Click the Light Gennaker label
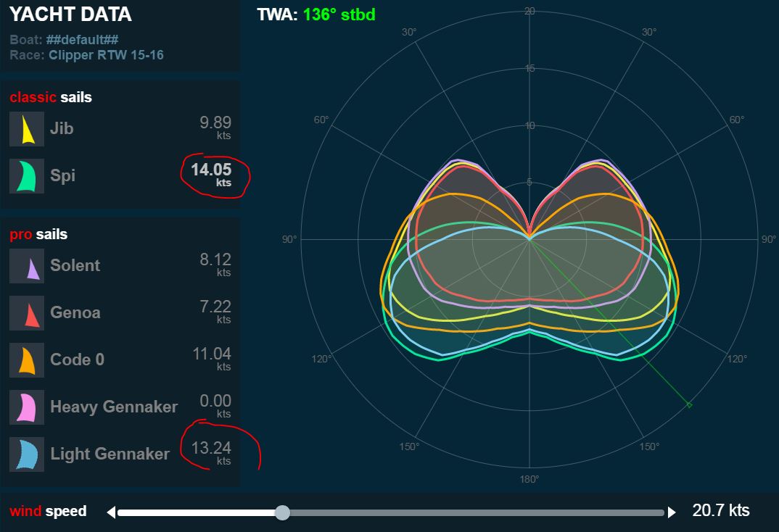This screenshot has height=532, width=779. click(x=110, y=454)
